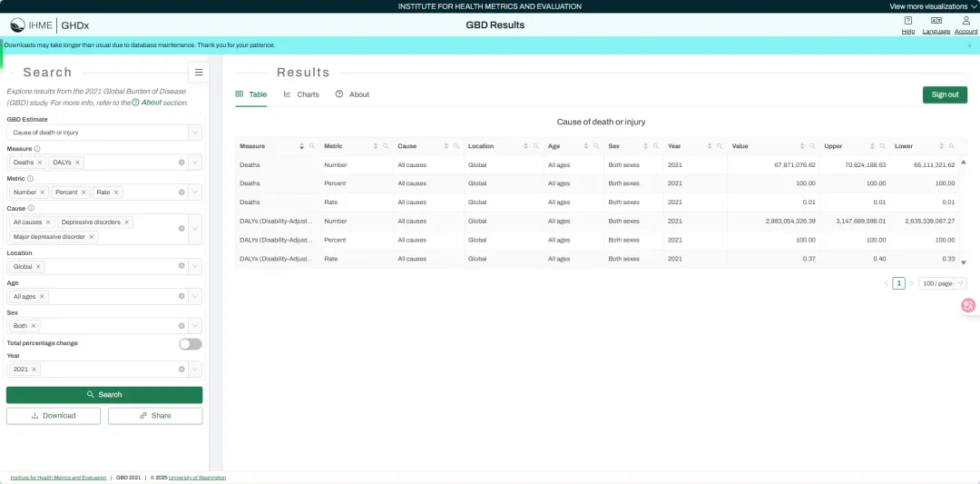
Task: Search within the Measure column
Action: point(312,146)
